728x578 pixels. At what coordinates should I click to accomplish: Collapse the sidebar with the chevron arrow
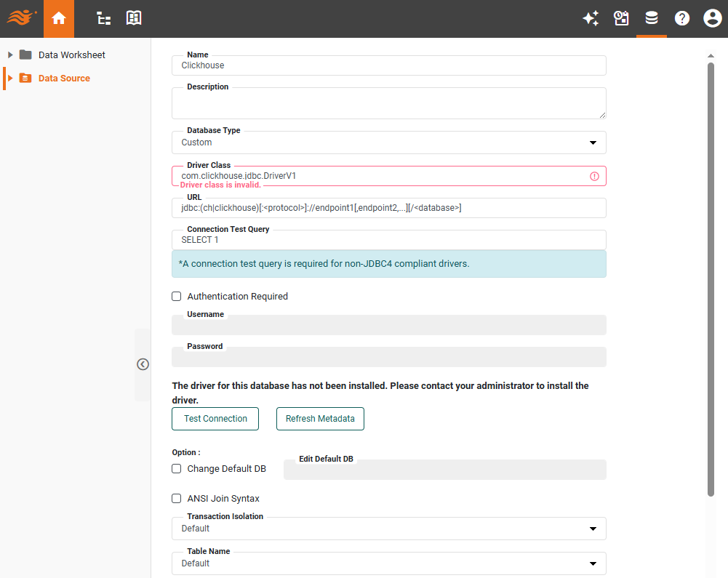143,364
